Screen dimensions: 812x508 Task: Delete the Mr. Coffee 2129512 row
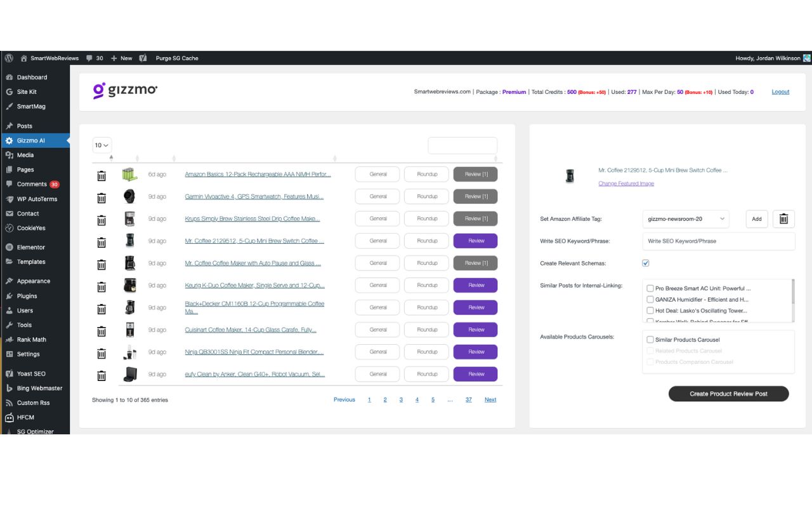pos(101,243)
